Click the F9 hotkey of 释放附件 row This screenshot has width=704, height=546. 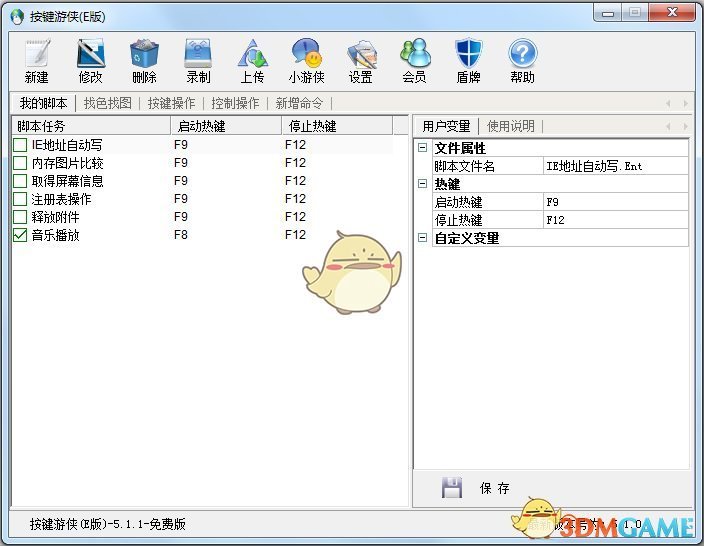pos(180,217)
